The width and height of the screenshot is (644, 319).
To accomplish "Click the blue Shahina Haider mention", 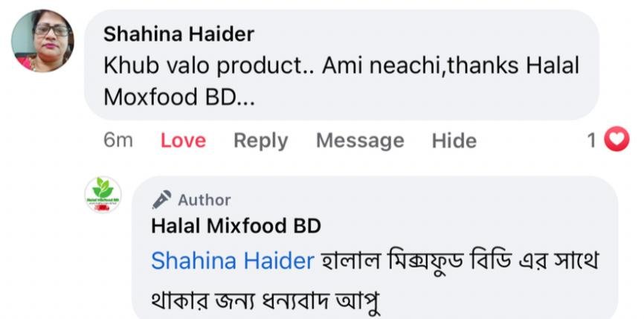I will pyautogui.click(x=232, y=261).
